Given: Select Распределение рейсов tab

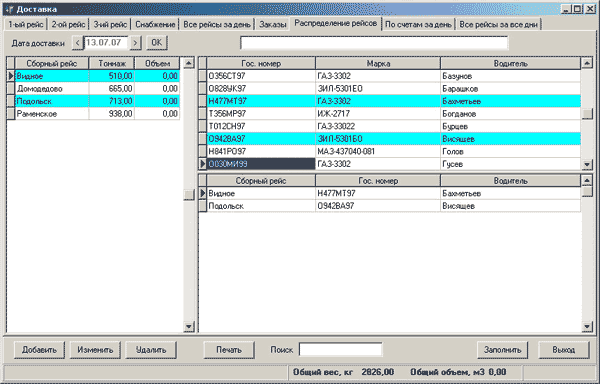Looking at the screenshot, I should (x=336, y=23).
